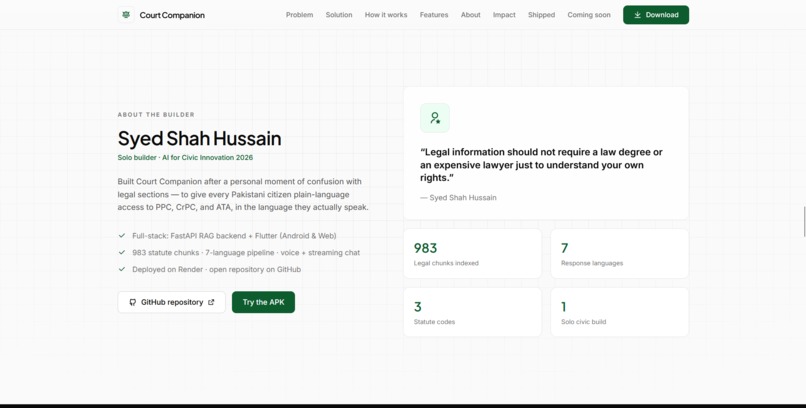
Task: Click the Court Companion logo icon
Action: tap(126, 15)
